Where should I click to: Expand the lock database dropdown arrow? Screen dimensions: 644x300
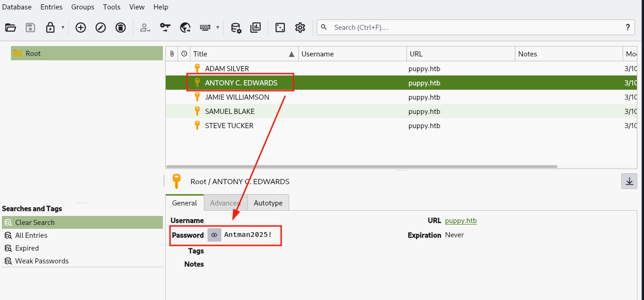point(63,28)
